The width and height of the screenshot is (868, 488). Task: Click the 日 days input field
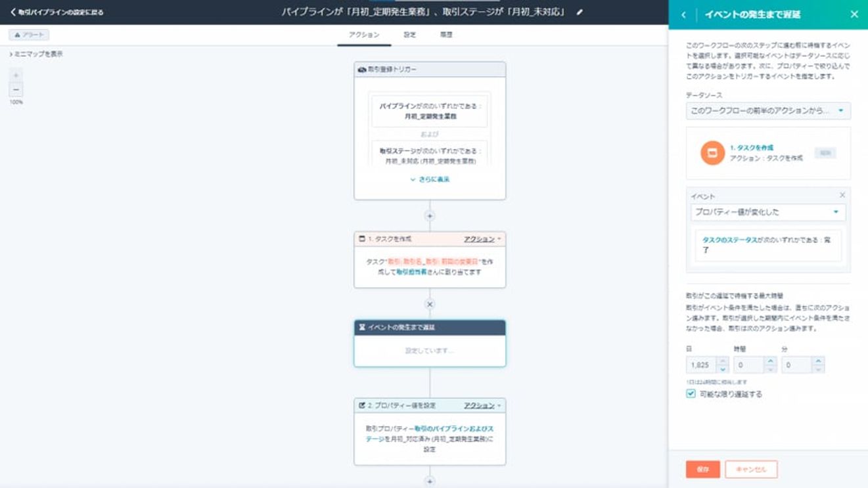coord(702,365)
